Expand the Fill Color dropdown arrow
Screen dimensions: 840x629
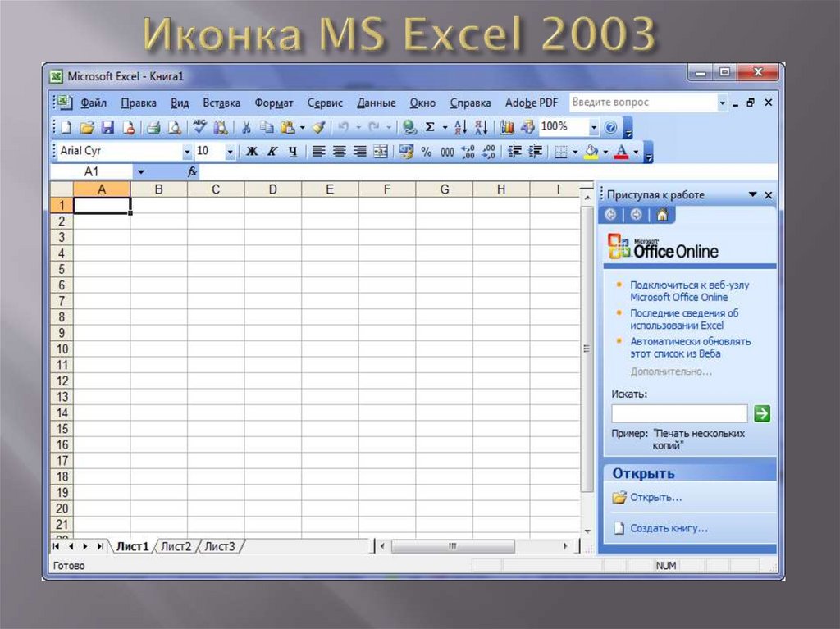(x=605, y=153)
